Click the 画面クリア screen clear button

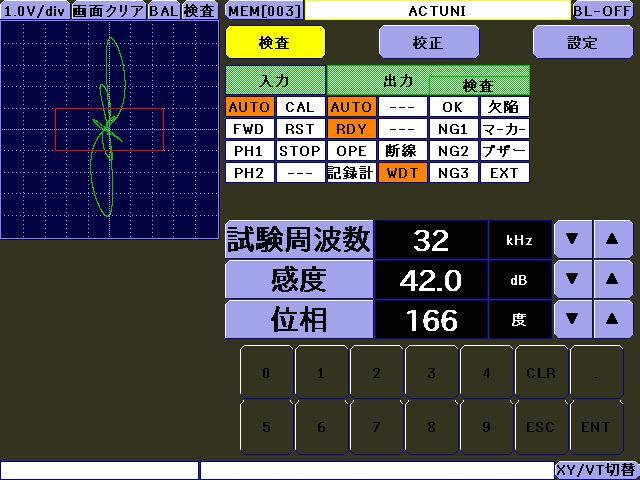(x=108, y=11)
